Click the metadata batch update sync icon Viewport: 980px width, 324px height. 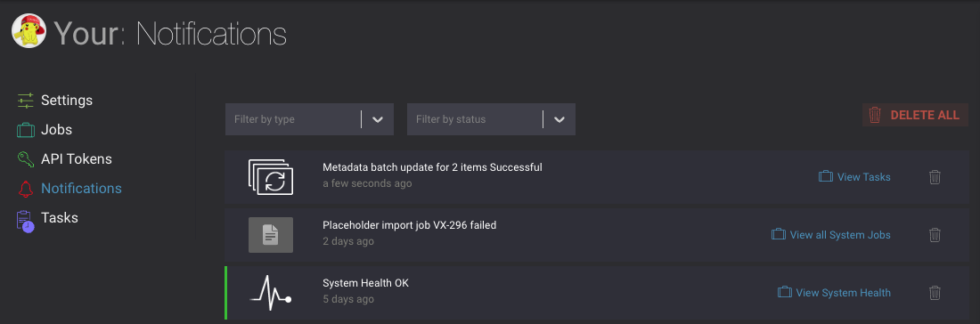(x=271, y=177)
